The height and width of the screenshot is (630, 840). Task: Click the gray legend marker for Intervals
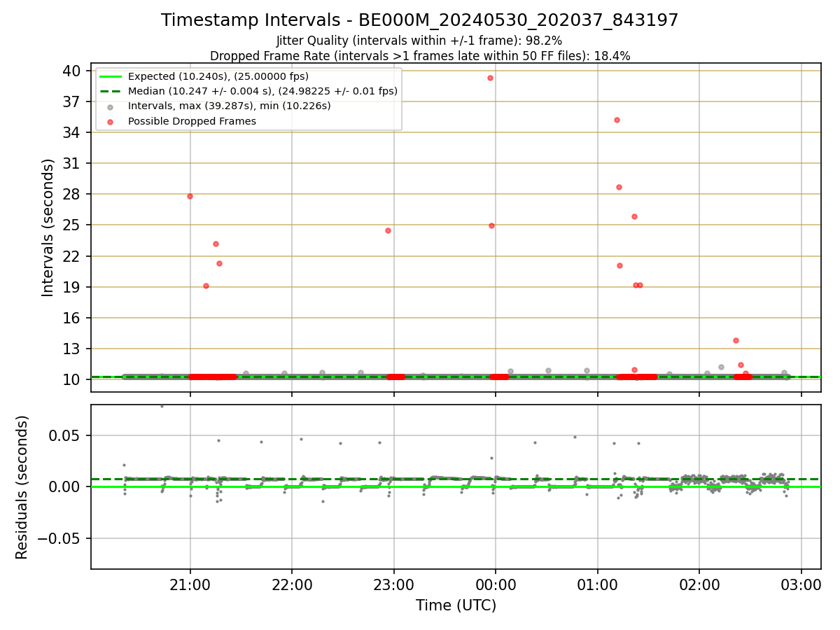[x=110, y=106]
